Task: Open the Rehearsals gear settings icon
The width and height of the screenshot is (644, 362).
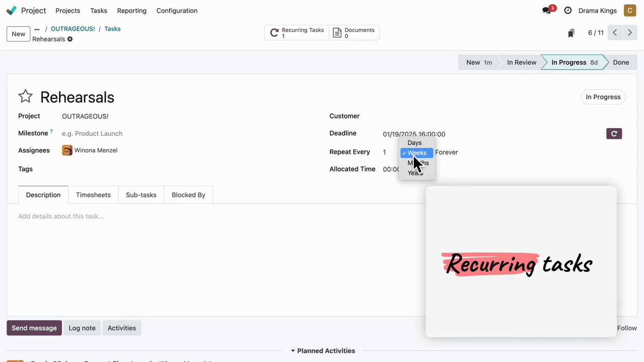Action: [70, 39]
